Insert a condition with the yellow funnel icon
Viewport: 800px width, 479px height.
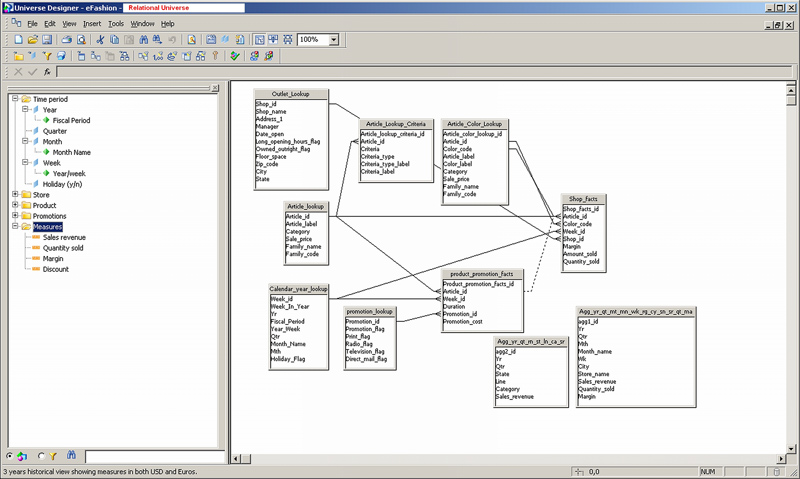click(x=47, y=56)
